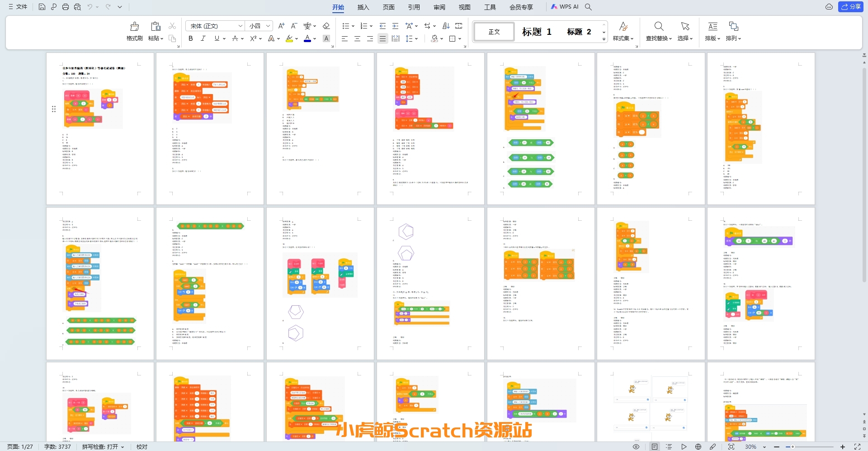The width and height of the screenshot is (868, 451).
Task: Expand the numbered list dropdown arrow
Action: (x=371, y=26)
